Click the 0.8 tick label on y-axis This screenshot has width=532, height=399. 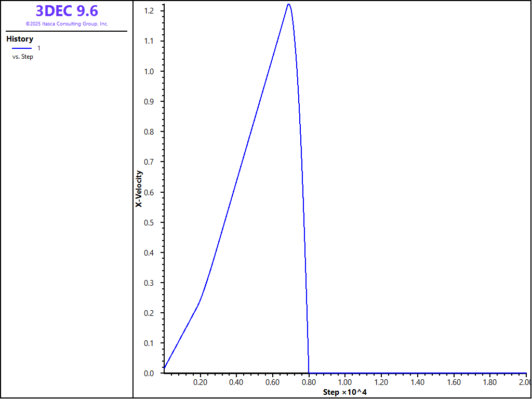149,132
